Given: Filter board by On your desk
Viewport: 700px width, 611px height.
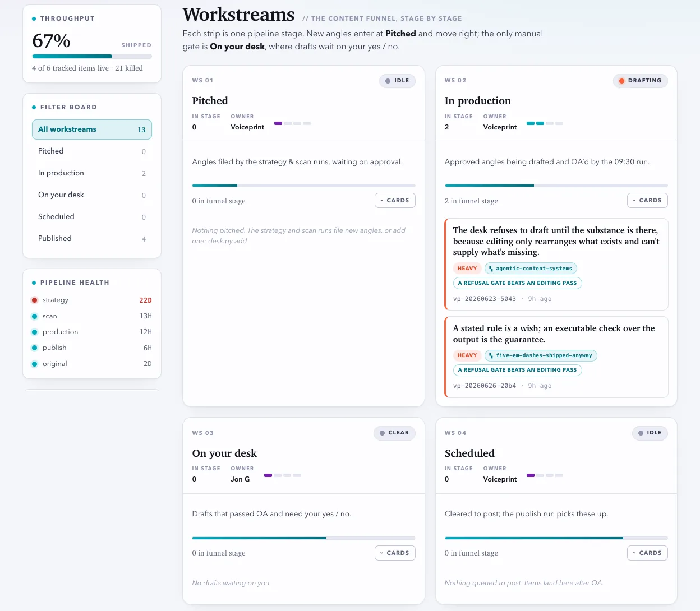Looking at the screenshot, I should 92,195.
